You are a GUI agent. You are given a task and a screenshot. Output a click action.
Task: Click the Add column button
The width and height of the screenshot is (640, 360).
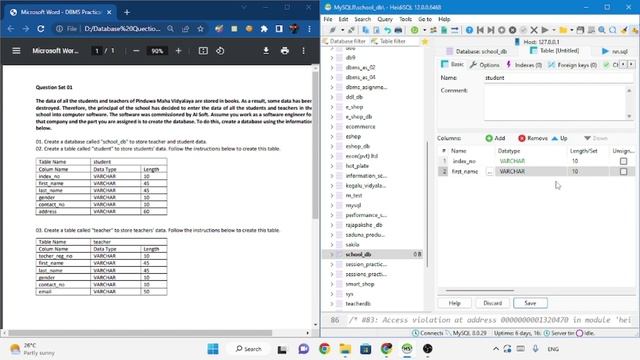[496, 138]
